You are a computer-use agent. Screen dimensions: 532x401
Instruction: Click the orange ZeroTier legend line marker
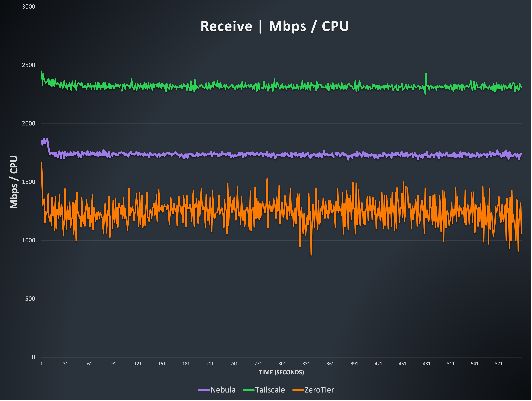pyautogui.click(x=298, y=390)
